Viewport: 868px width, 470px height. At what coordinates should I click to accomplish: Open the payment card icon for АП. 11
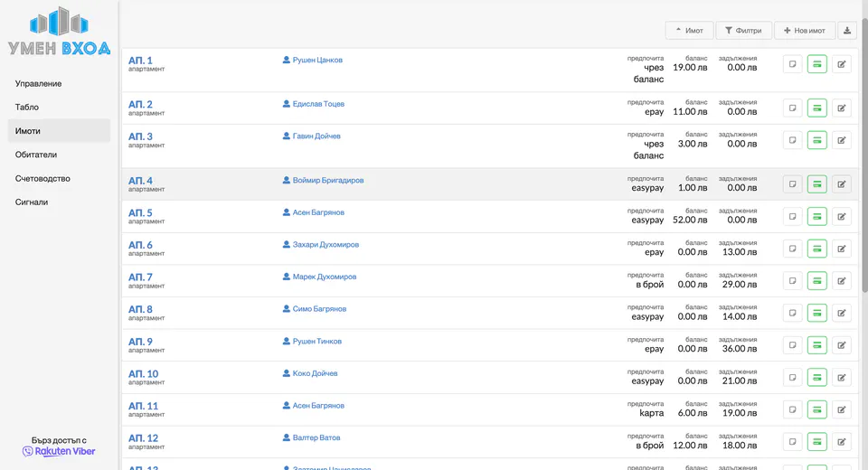816,409
